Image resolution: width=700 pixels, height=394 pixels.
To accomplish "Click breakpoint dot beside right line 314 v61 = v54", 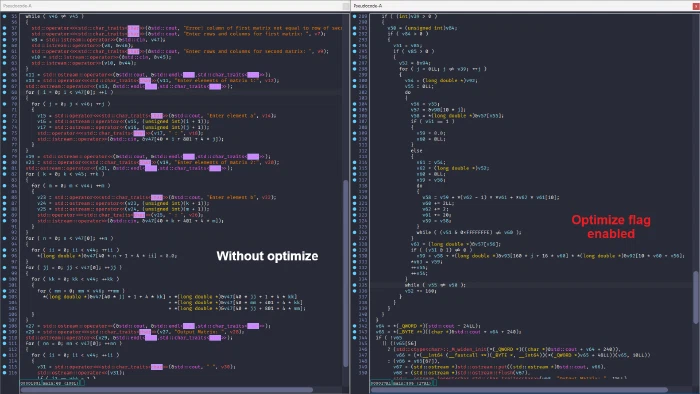I will 354,162.
